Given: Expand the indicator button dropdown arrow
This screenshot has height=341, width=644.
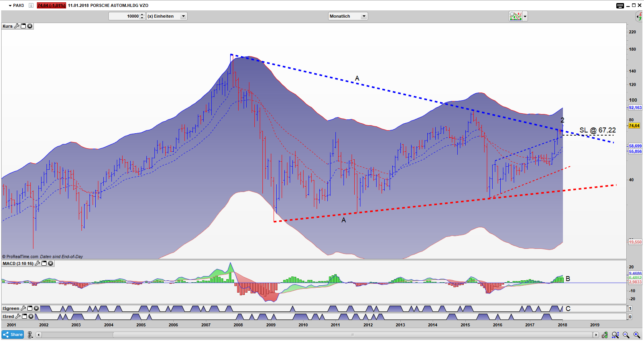Looking at the screenshot, I should click(x=525, y=16).
